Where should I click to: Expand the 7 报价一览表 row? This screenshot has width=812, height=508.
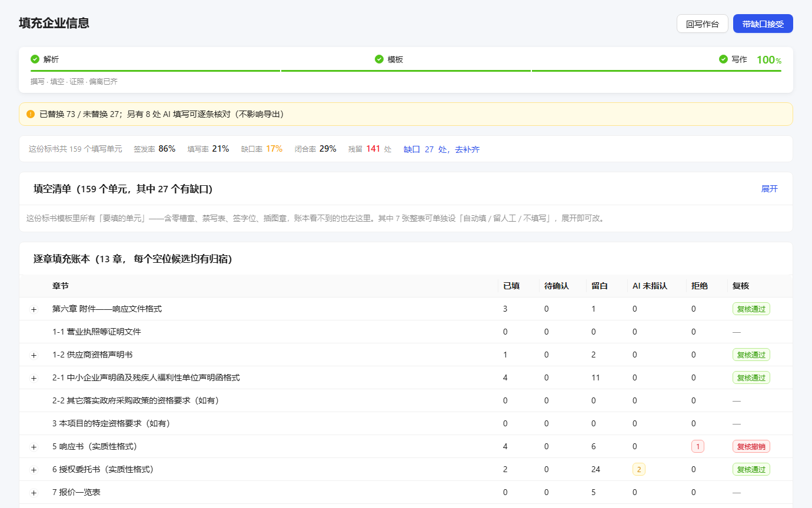coord(34,493)
